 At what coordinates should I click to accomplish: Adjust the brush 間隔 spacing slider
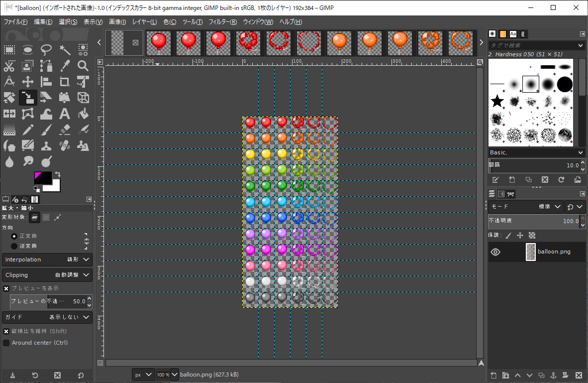click(x=534, y=165)
